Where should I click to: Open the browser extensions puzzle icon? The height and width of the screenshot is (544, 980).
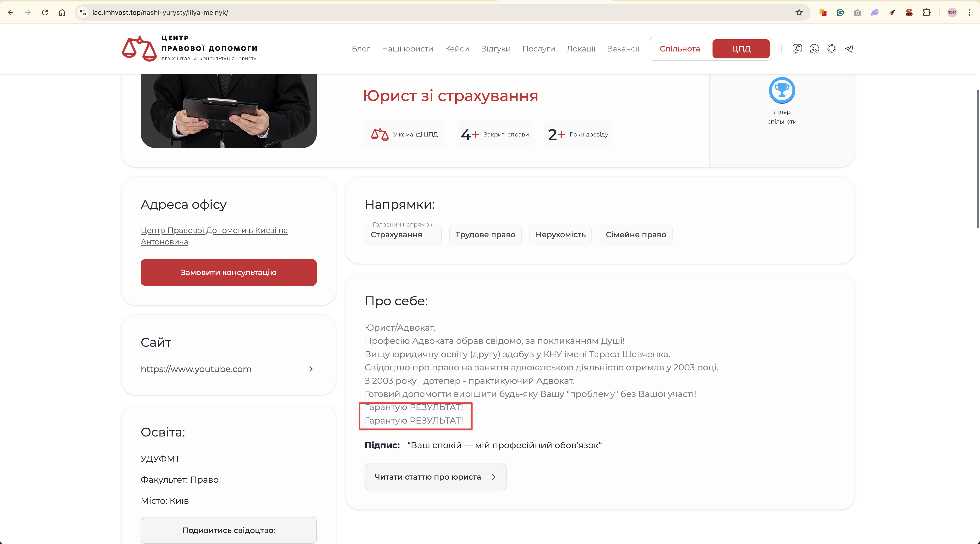(926, 12)
